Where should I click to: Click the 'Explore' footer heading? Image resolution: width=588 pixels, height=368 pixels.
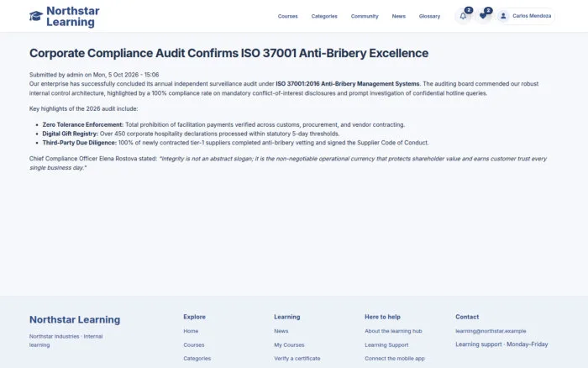coord(194,317)
